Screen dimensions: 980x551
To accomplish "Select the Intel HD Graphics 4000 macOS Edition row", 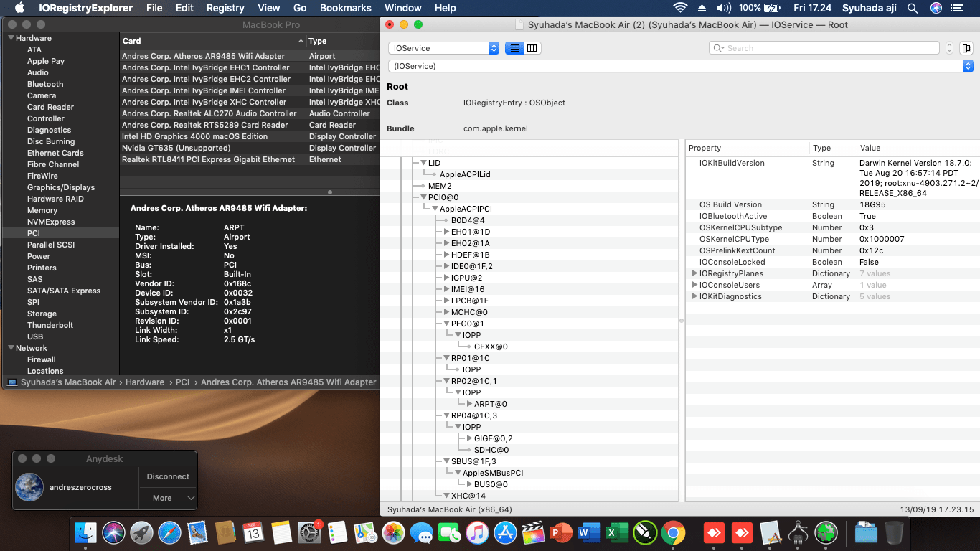I will [249, 136].
